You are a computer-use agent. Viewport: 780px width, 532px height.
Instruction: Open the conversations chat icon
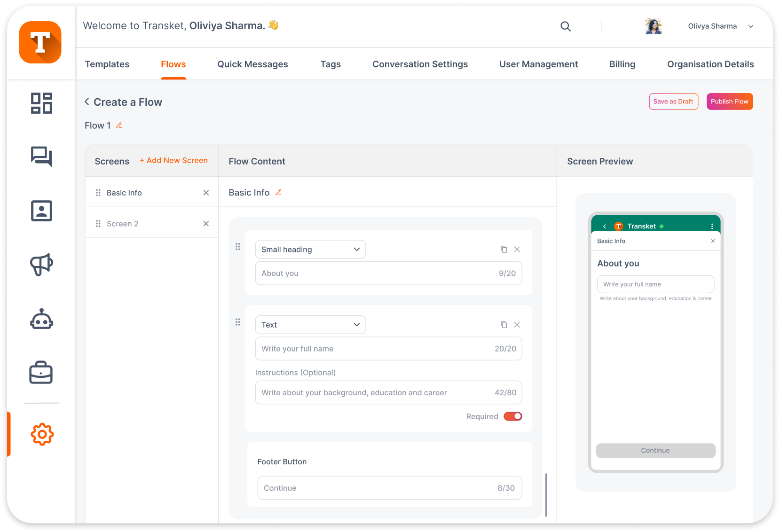pyautogui.click(x=41, y=156)
